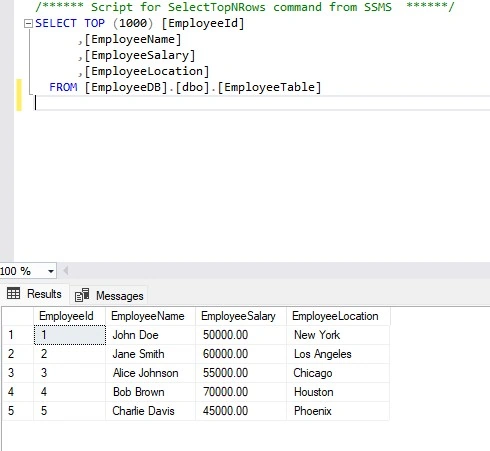The height and width of the screenshot is (451, 490).
Task: Click the Houston location cell
Action: click(x=338, y=392)
